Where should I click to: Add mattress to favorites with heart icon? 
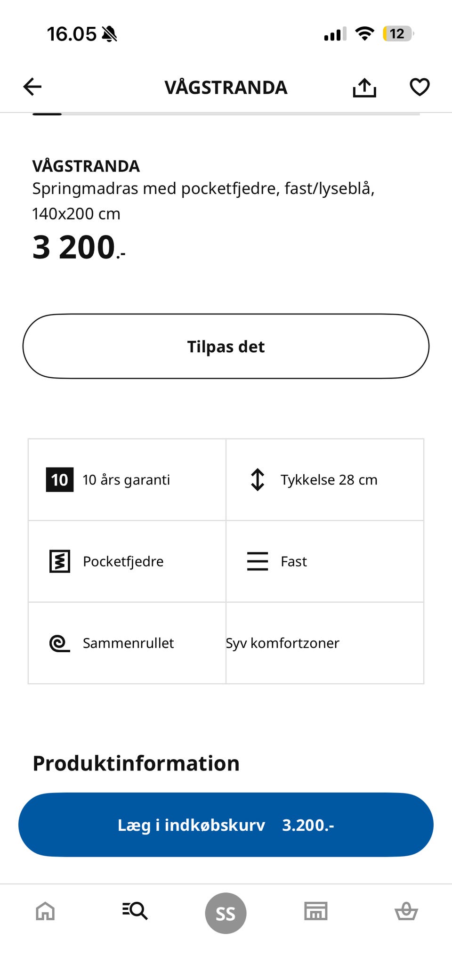click(419, 87)
